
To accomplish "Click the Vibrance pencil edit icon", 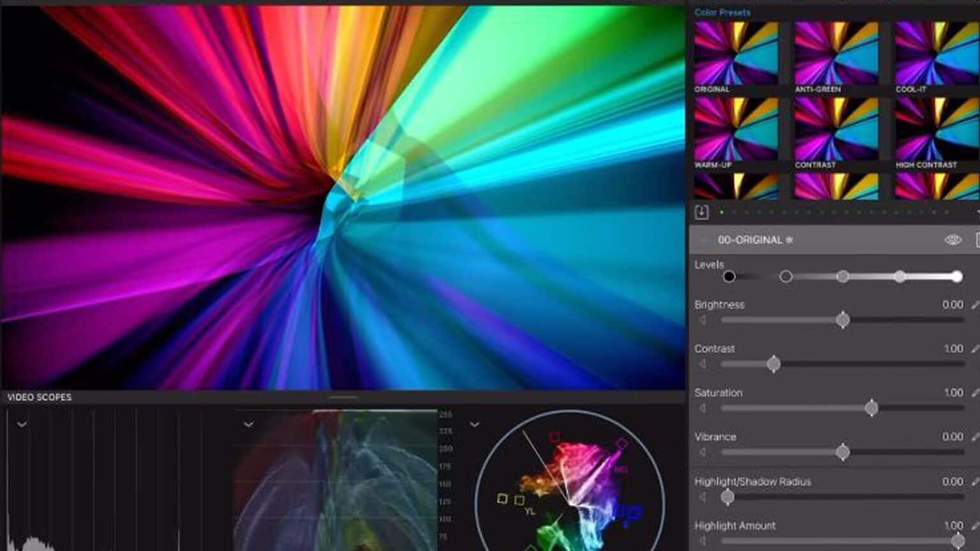I will click(x=975, y=437).
